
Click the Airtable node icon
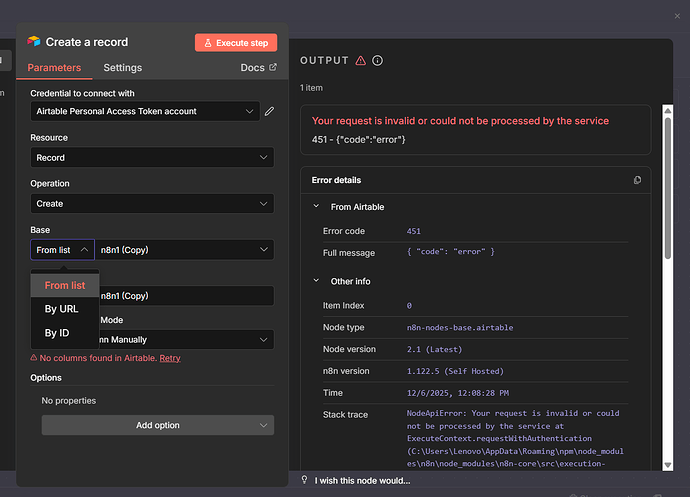point(34,42)
